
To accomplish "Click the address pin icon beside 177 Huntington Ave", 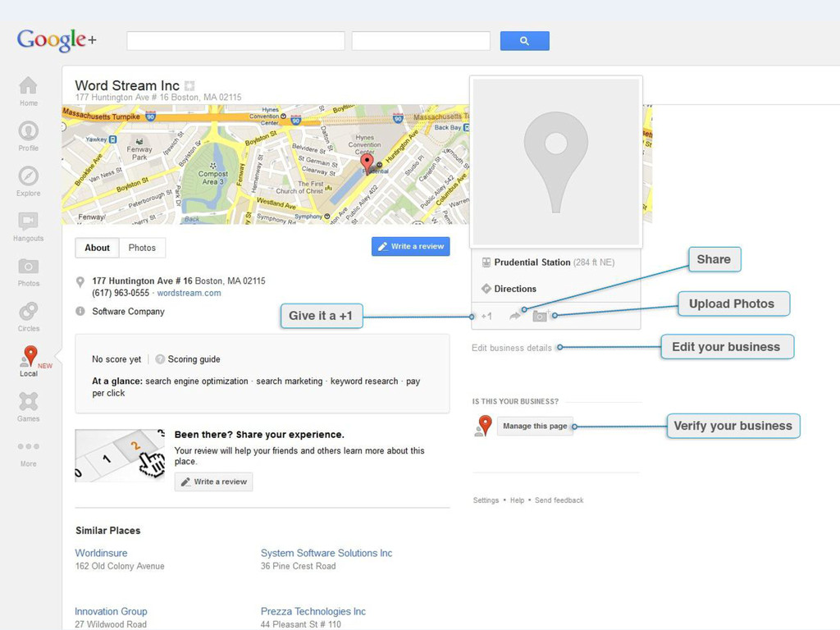I will coord(80,281).
